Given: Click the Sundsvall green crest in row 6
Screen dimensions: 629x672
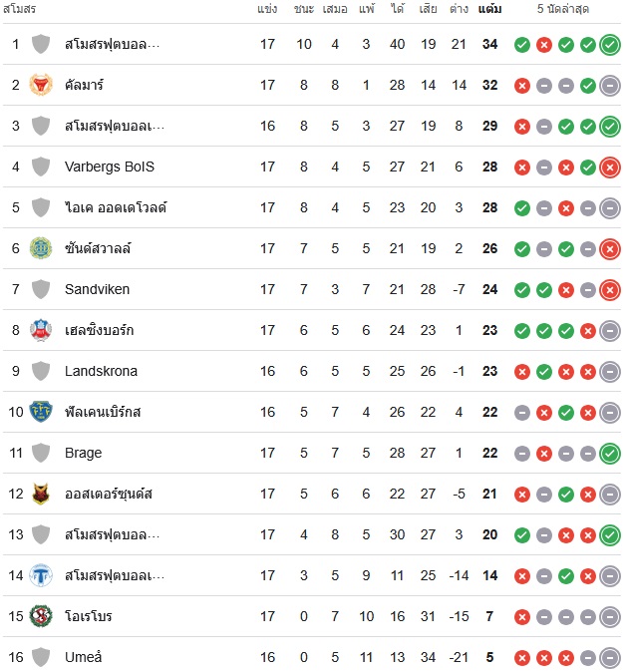Looking at the screenshot, I should pos(41,248).
